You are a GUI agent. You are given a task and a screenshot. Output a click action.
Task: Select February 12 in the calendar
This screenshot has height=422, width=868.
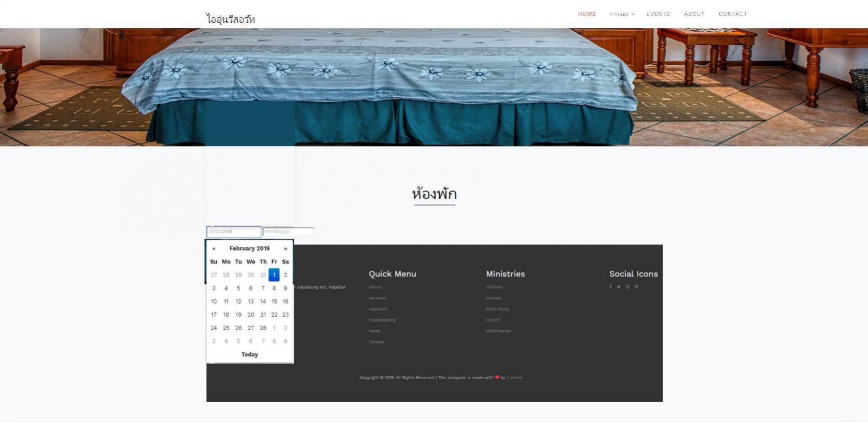pyautogui.click(x=238, y=302)
